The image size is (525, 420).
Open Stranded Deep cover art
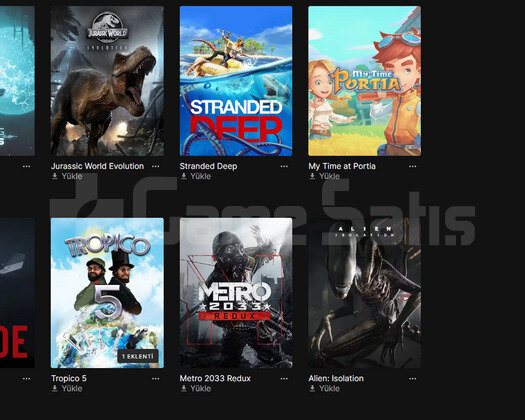(236, 81)
